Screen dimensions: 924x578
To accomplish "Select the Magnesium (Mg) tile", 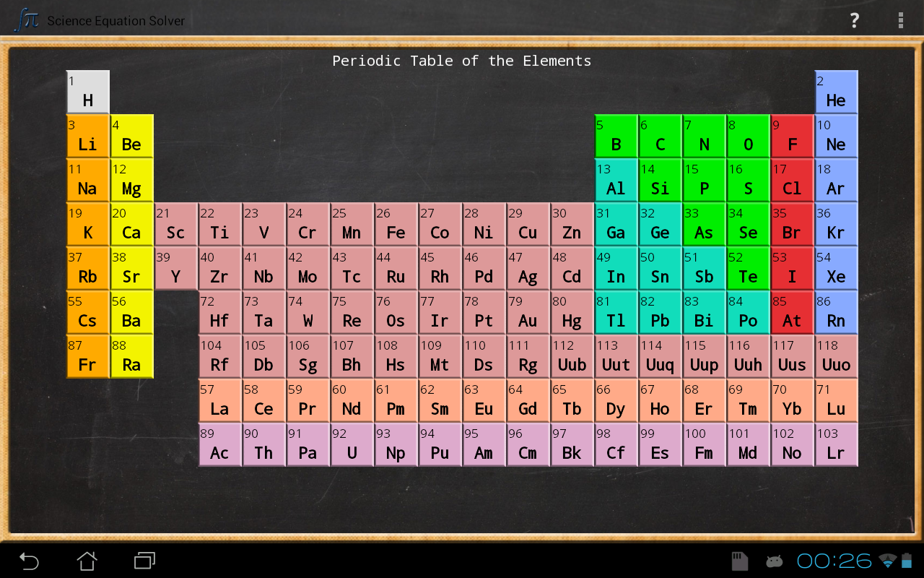I will (x=132, y=180).
